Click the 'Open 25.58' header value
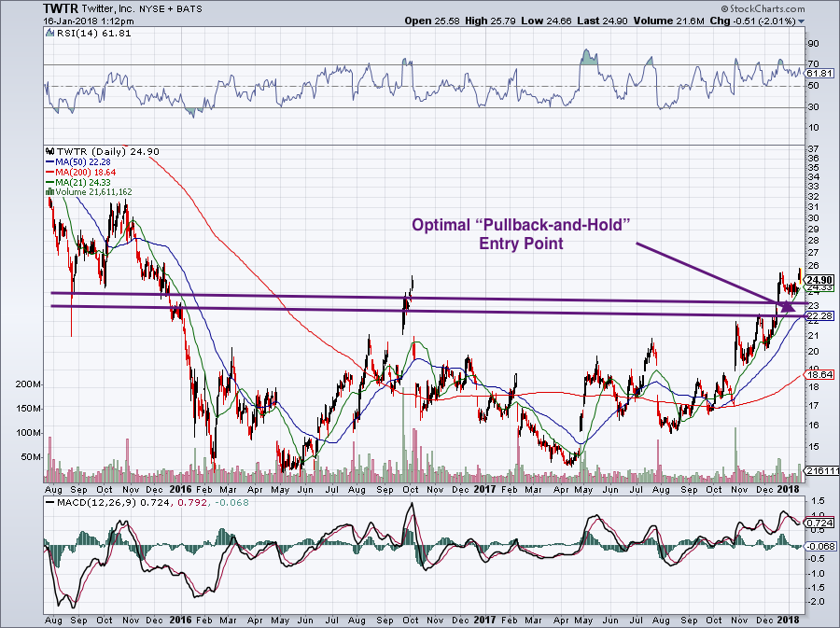The image size is (840, 628). click(x=433, y=21)
